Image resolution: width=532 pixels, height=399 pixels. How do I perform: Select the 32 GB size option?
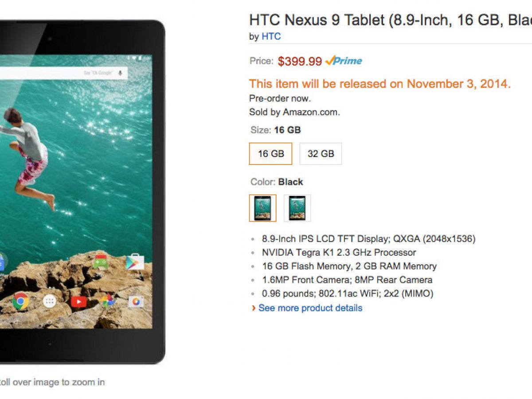tap(321, 154)
